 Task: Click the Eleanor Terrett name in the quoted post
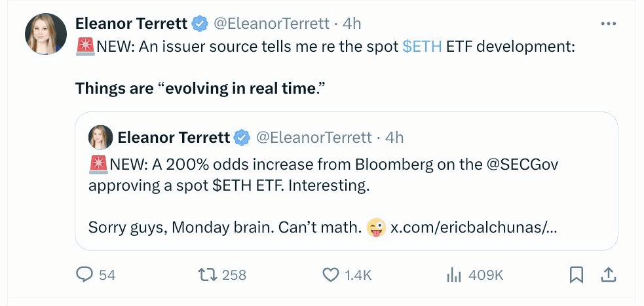[x=174, y=138]
